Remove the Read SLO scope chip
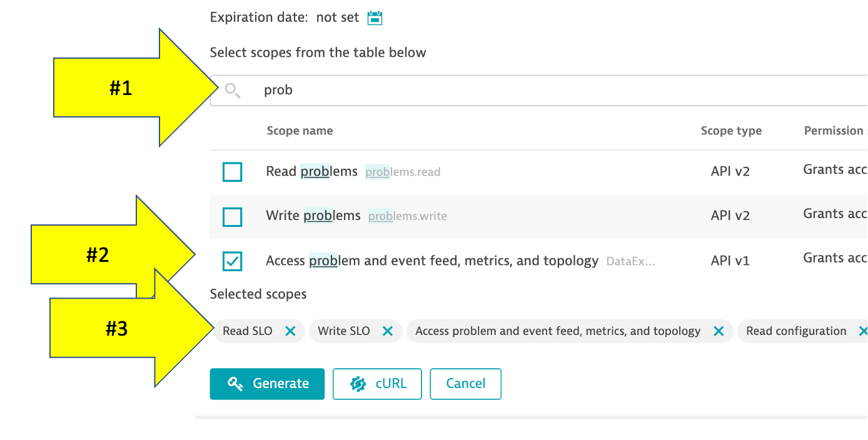Screen dimensions: 868x440 click(290, 331)
